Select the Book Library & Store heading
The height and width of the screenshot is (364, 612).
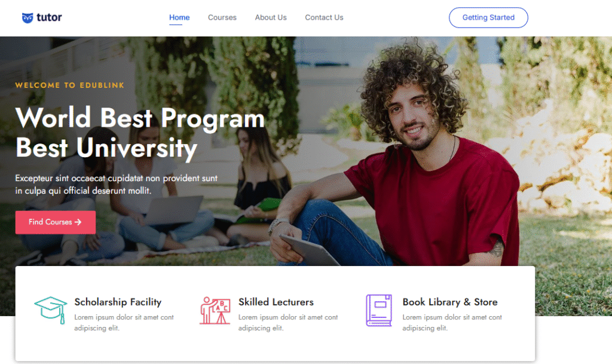(450, 302)
